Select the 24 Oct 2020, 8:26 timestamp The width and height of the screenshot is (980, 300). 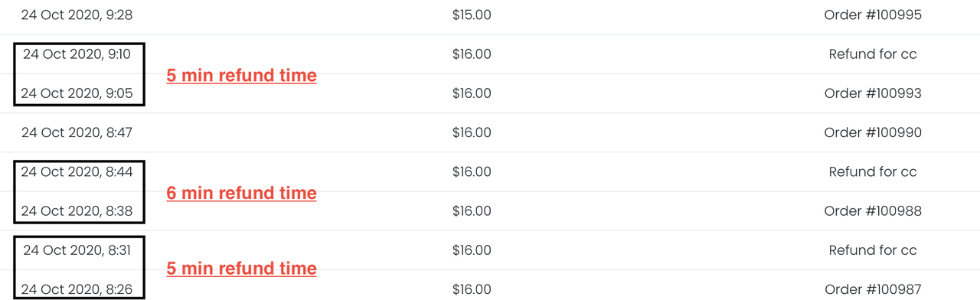[77, 289]
